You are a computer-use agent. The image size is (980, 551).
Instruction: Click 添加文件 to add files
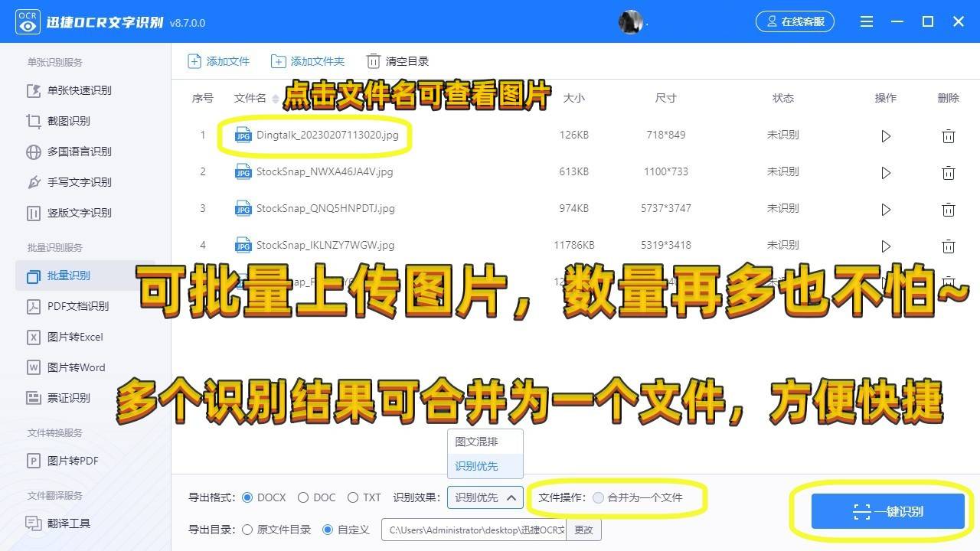pos(219,61)
